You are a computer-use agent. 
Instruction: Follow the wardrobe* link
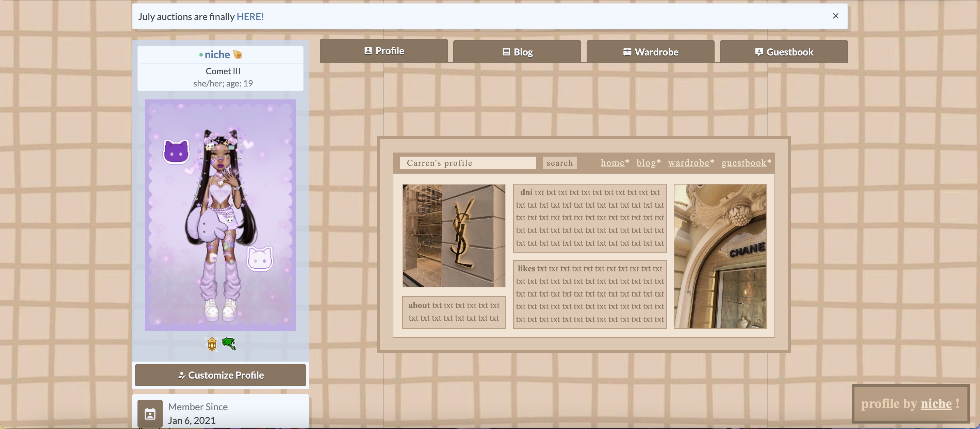pyautogui.click(x=691, y=163)
